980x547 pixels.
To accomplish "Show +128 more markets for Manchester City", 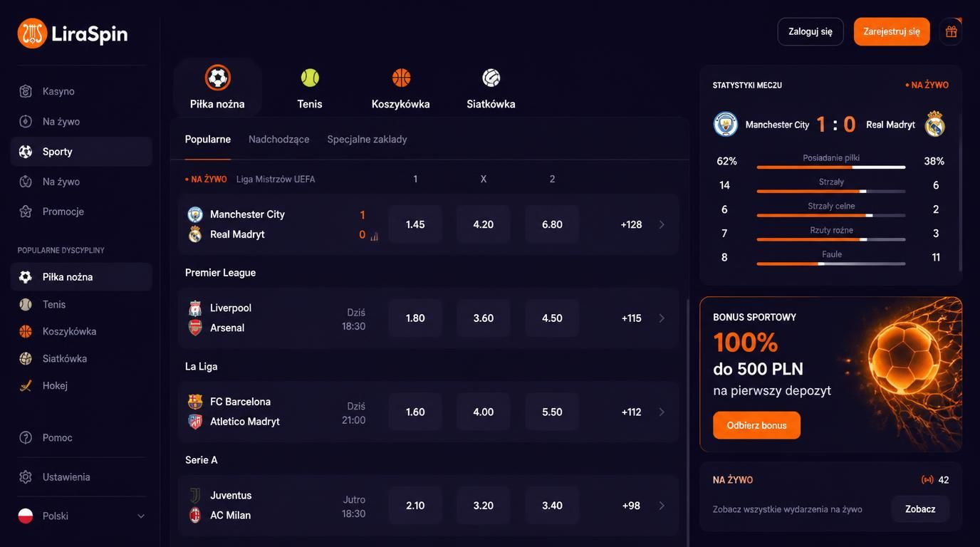I will tap(631, 224).
